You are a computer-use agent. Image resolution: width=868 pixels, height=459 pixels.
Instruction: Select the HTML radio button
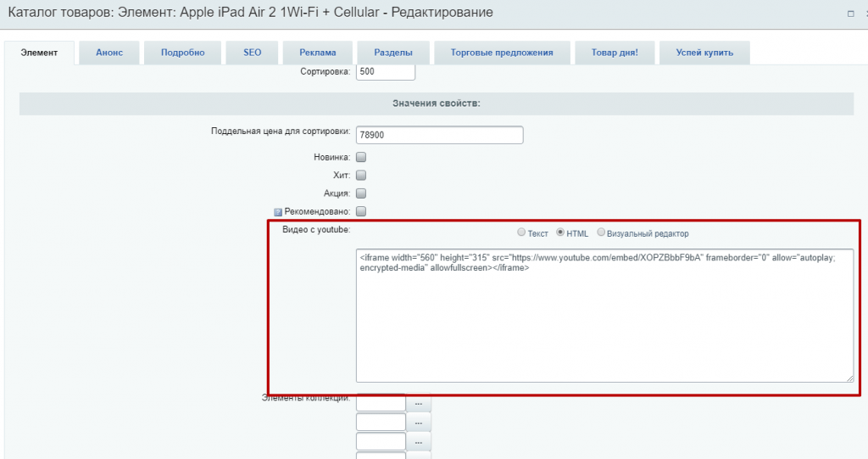pyautogui.click(x=560, y=232)
